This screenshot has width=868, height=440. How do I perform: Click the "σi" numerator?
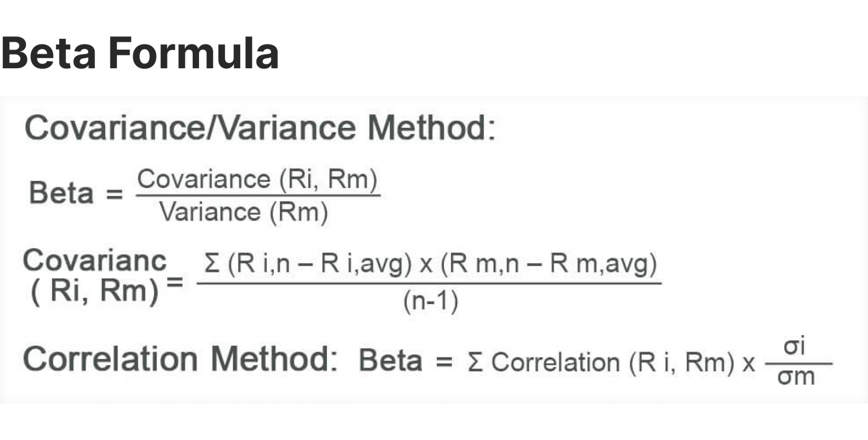pyautogui.click(x=796, y=346)
